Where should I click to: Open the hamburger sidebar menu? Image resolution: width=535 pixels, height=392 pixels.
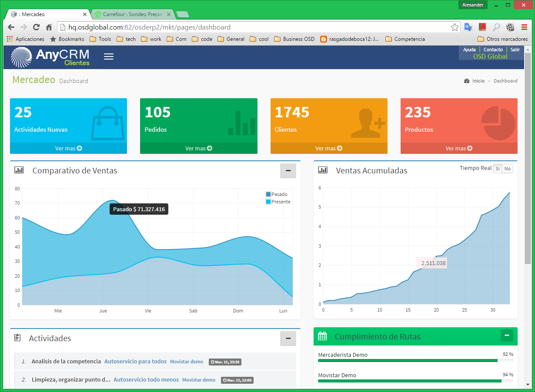(x=109, y=56)
